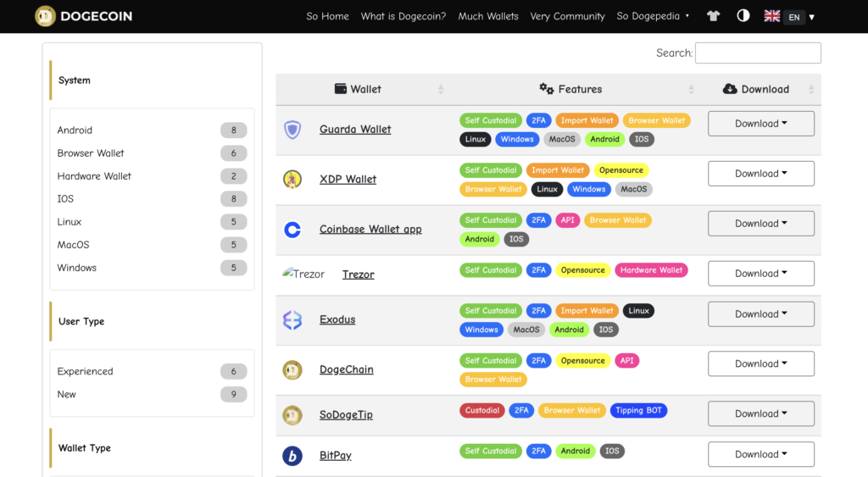Open Very Community menu item
This screenshot has height=477, width=868.
[567, 16]
